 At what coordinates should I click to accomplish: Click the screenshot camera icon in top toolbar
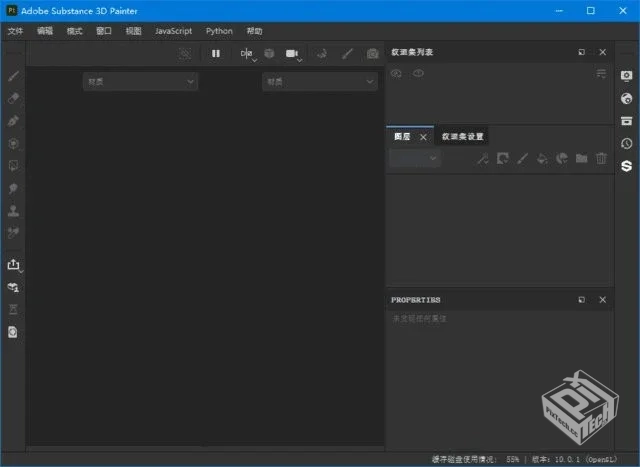tap(372, 53)
